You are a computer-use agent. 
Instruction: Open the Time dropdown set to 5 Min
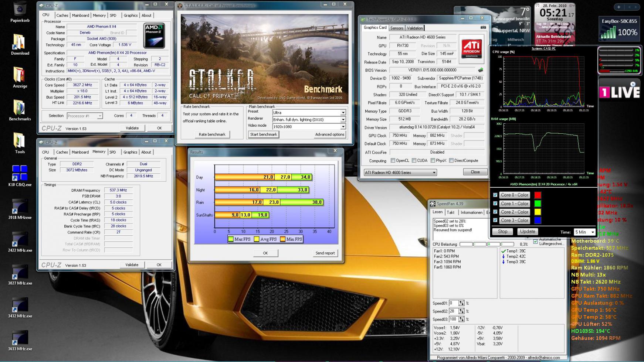pyautogui.click(x=584, y=232)
